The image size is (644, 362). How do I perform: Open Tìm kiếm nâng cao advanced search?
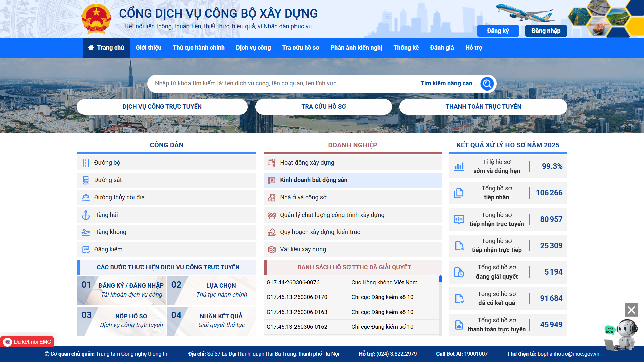click(x=446, y=83)
